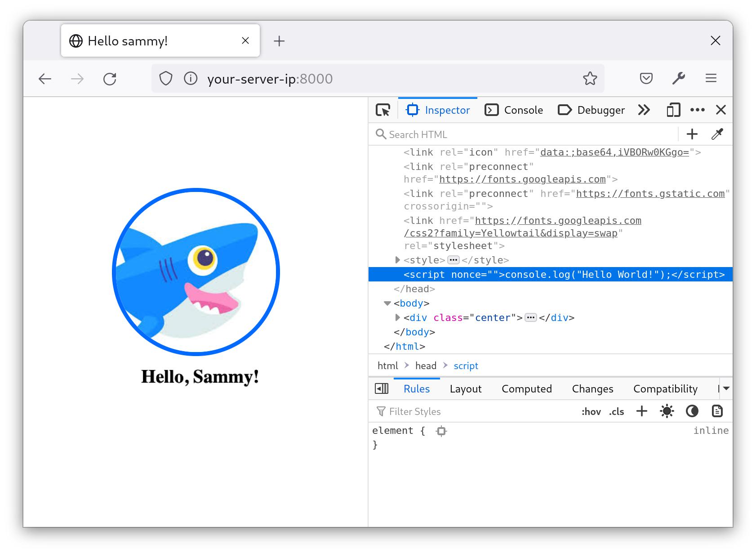Select the element picker tool
The image size is (756, 553).
(382, 109)
